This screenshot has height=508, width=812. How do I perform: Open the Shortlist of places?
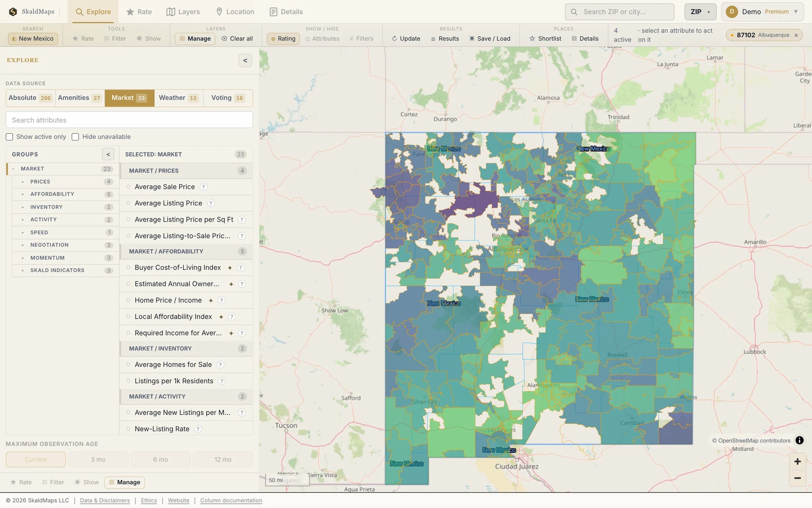[x=545, y=39]
